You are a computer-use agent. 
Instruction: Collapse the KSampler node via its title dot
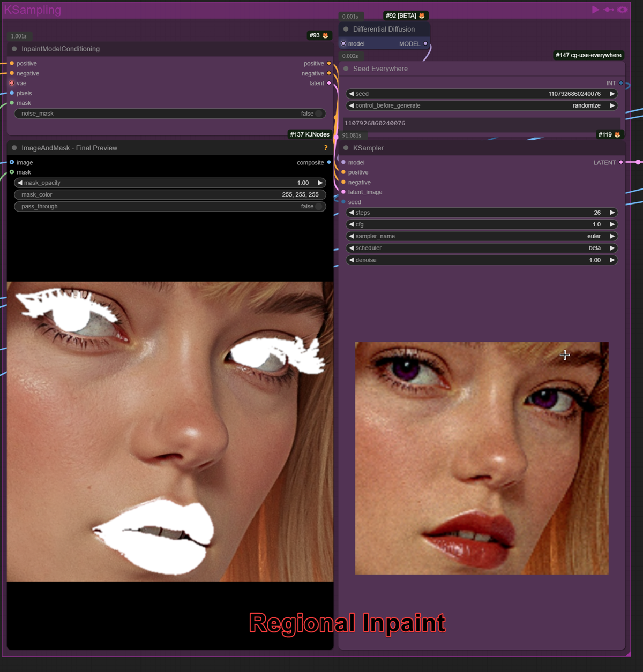coord(346,148)
